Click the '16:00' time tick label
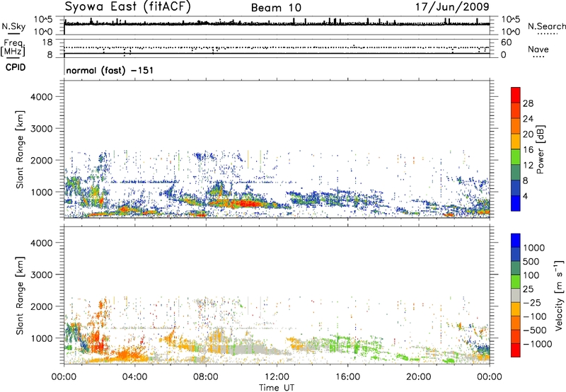566x392 pixels. coord(347,377)
